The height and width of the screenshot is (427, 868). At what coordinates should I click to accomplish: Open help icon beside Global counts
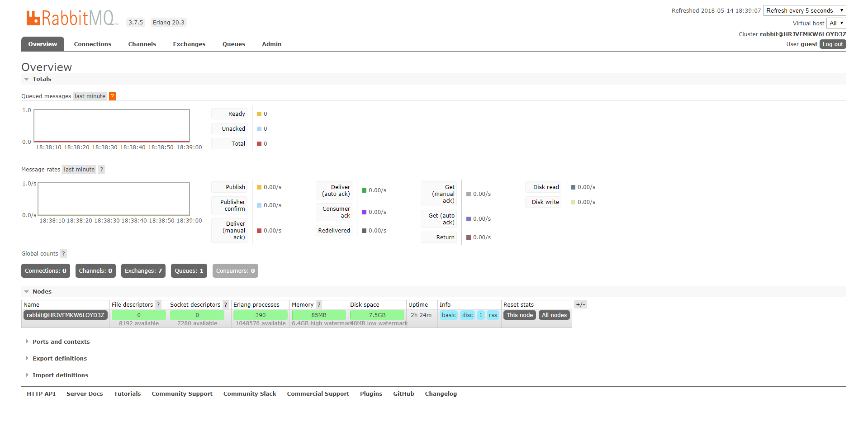coord(63,253)
